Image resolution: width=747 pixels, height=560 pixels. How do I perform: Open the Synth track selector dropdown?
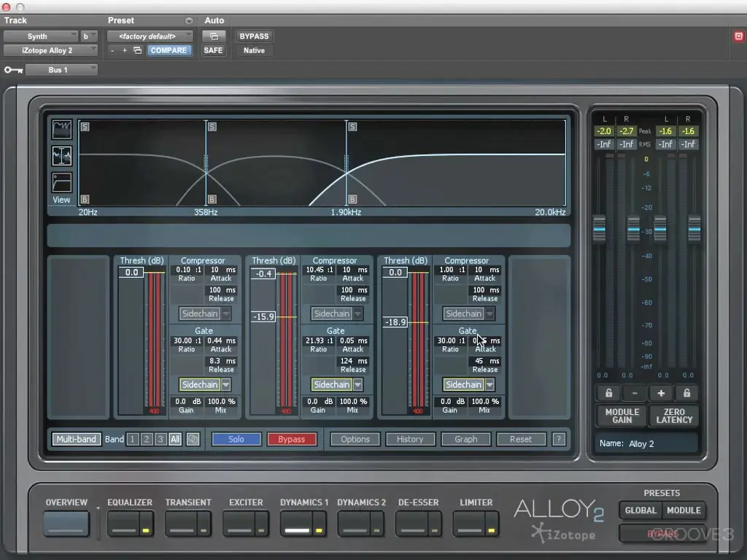41,36
